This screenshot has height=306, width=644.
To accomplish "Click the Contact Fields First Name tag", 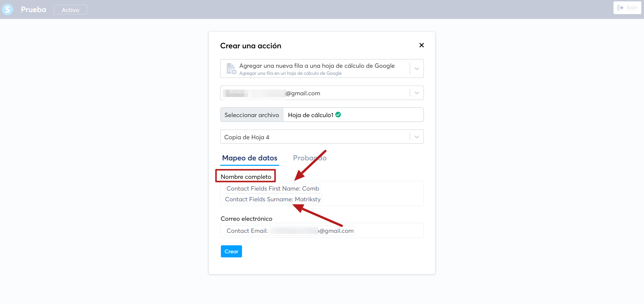I will point(273,189).
